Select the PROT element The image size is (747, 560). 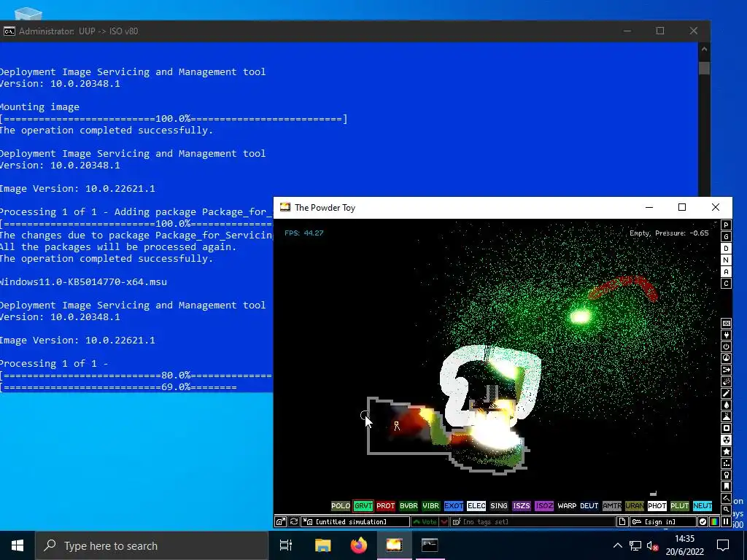pos(386,506)
